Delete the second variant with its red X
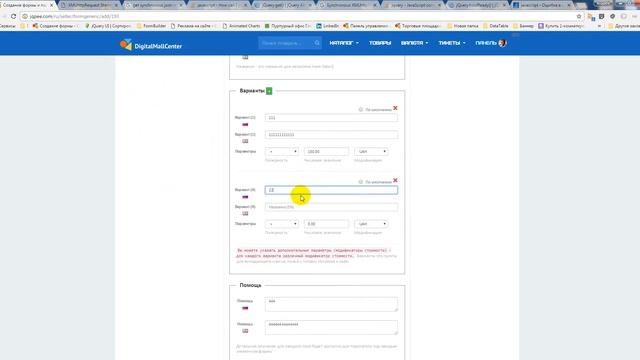Screen dimensions: 640x360 tap(395, 180)
